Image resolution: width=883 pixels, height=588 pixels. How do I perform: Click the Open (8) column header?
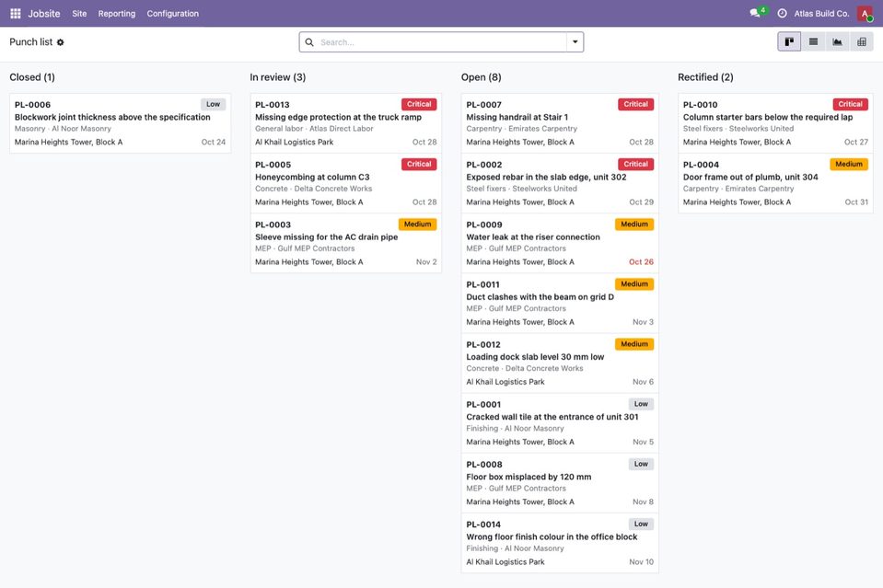[481, 77]
